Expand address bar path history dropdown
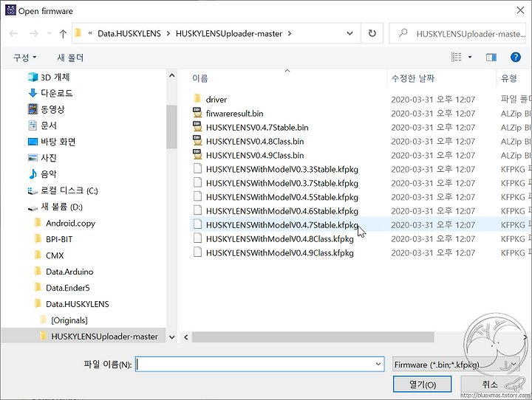 [x=349, y=33]
